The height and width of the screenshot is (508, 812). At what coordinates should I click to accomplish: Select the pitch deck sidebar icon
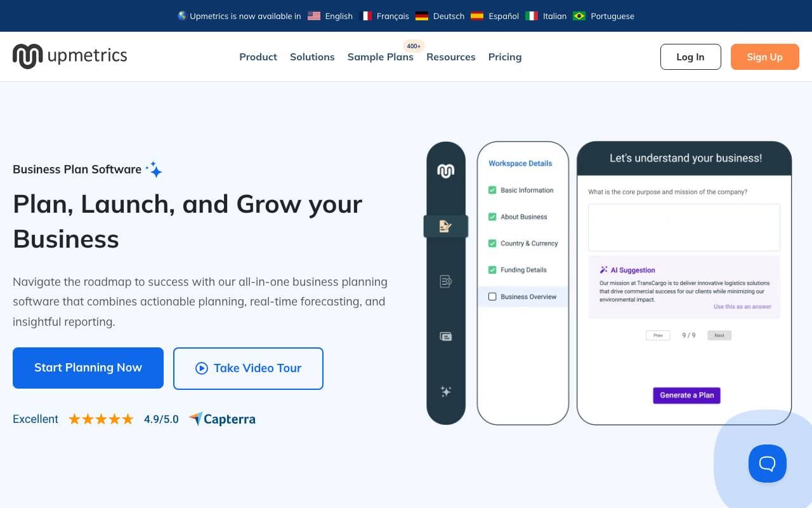[x=446, y=337]
